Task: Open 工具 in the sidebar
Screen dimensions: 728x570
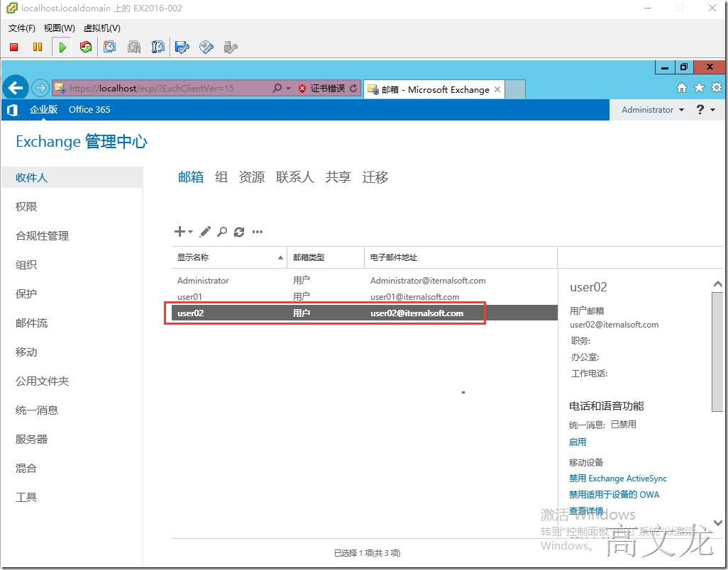Action: click(26, 497)
